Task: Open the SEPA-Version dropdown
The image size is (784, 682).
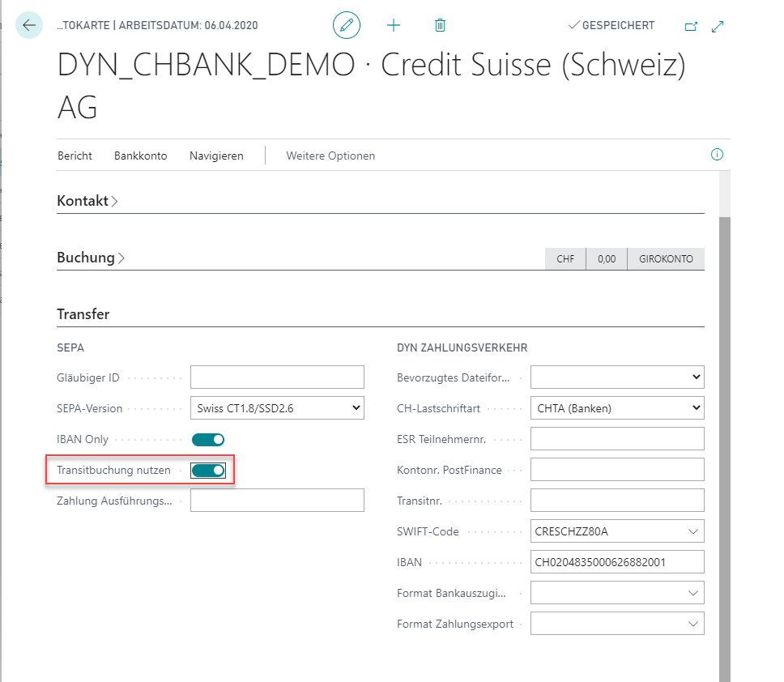Action: [277, 408]
